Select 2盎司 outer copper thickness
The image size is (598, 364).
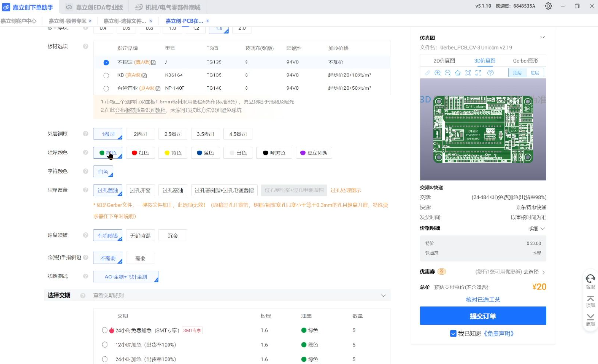[140, 134]
